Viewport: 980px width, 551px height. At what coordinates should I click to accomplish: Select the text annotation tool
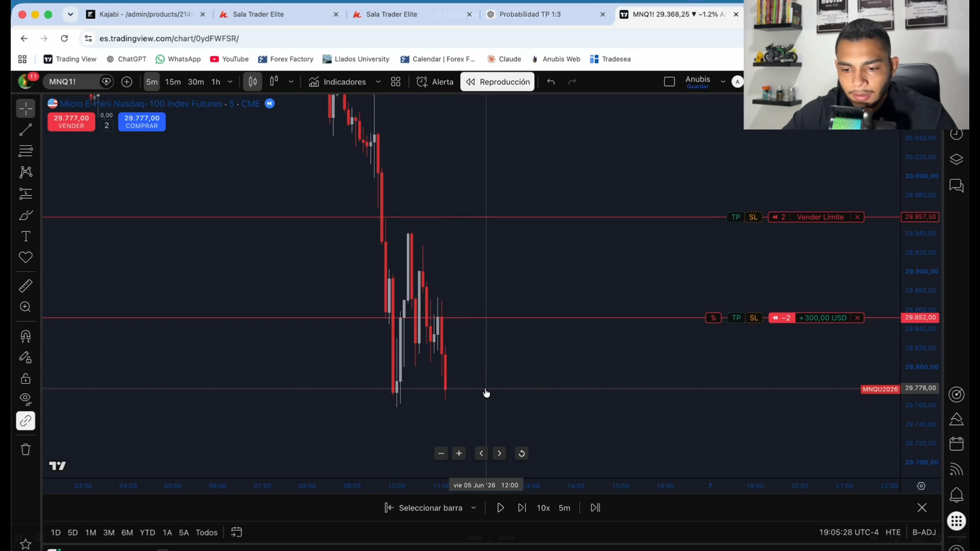point(26,237)
